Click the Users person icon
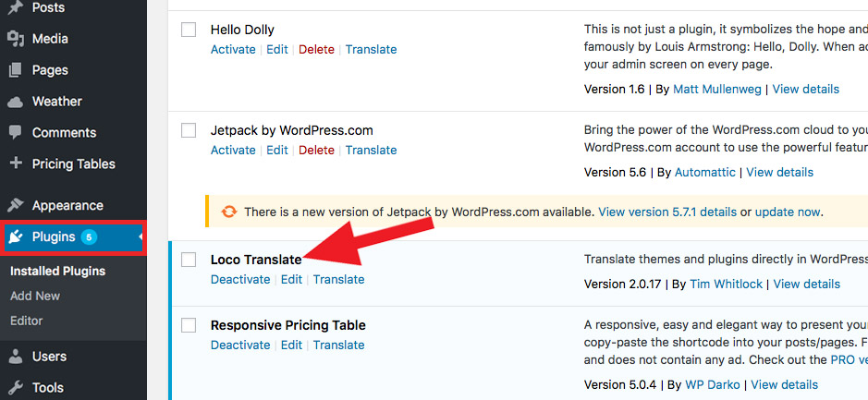 point(16,357)
